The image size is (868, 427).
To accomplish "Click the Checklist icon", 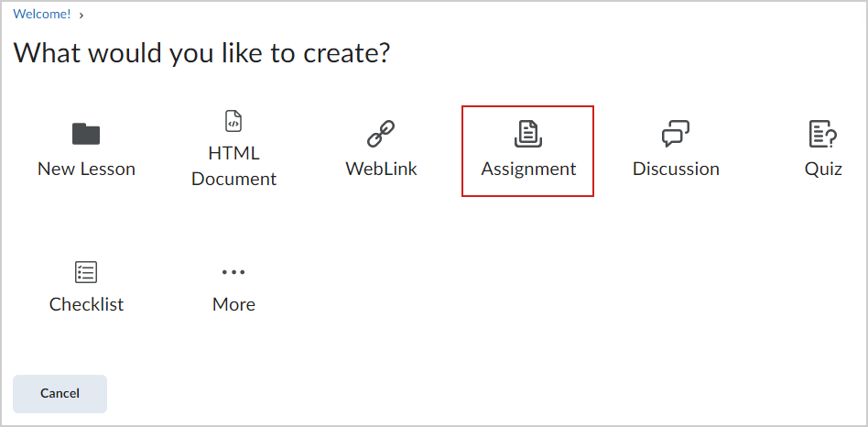I will point(86,272).
